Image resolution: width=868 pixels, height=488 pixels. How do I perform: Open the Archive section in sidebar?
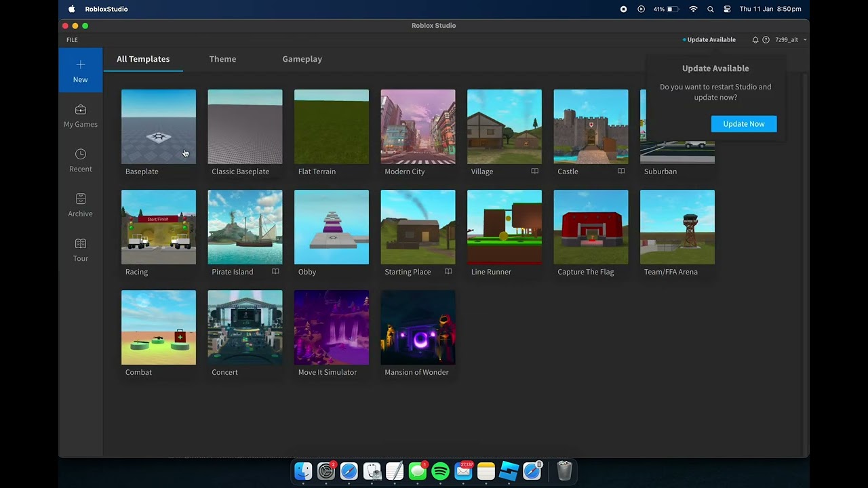pyautogui.click(x=80, y=199)
